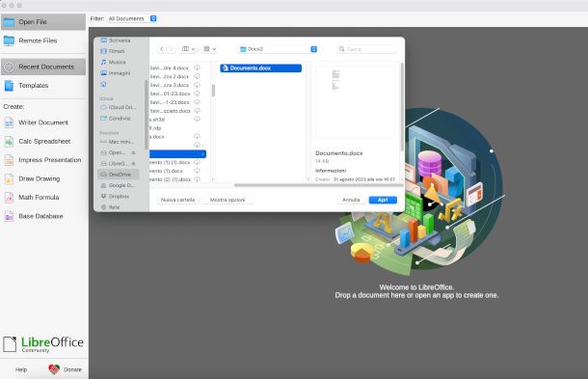Go back in the file dialog

[x=162, y=49]
